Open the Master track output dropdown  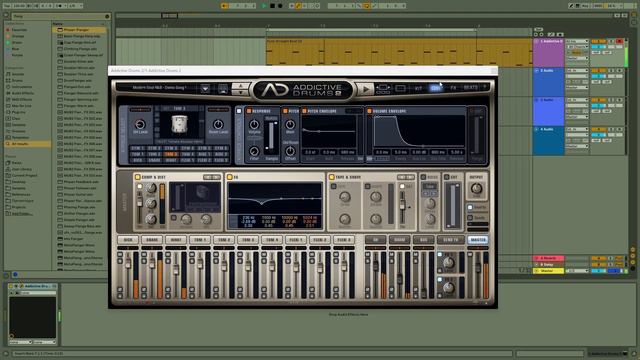pyautogui.click(x=577, y=271)
